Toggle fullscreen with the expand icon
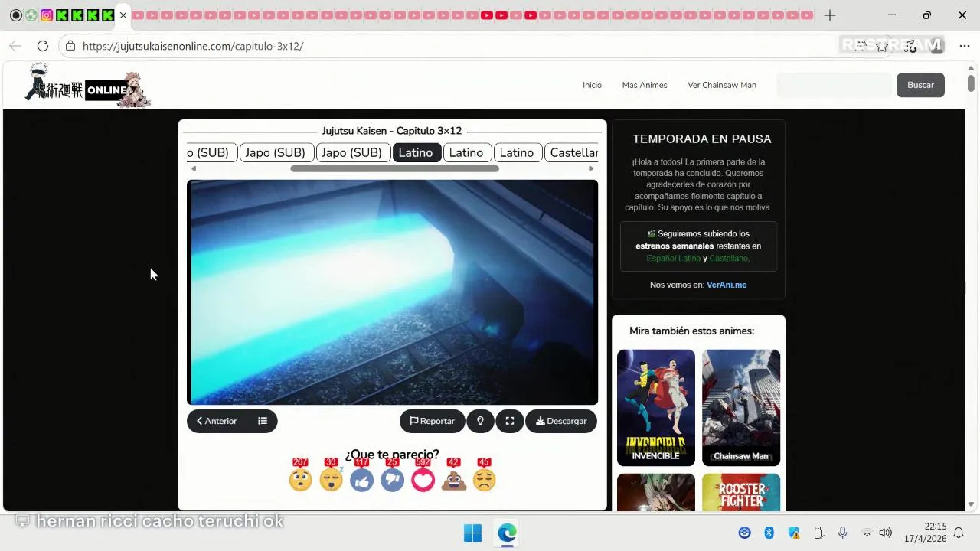 coord(510,421)
